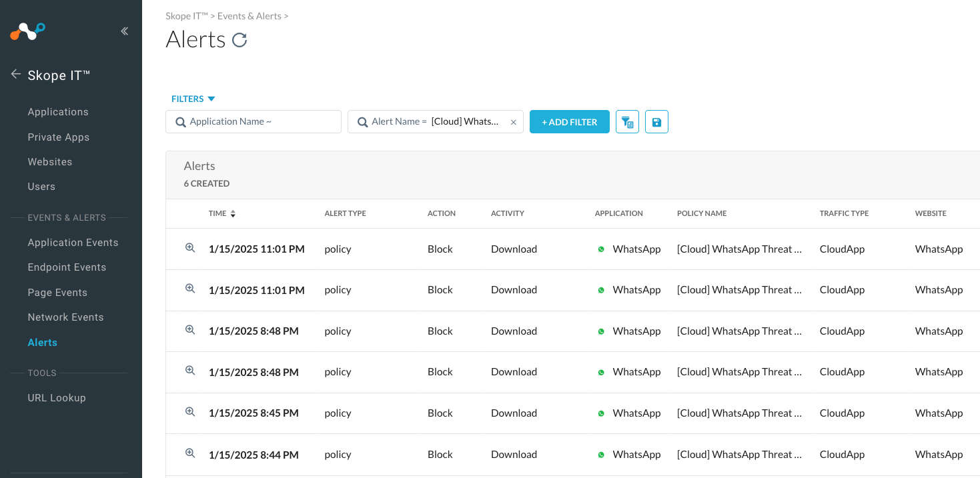Click the ACTION column header
This screenshot has width=980, height=478.
442,214
